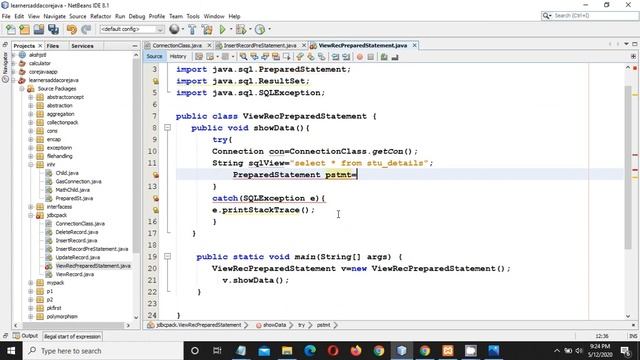Close the ViewRecPreparedStatement.java tab

414,45
